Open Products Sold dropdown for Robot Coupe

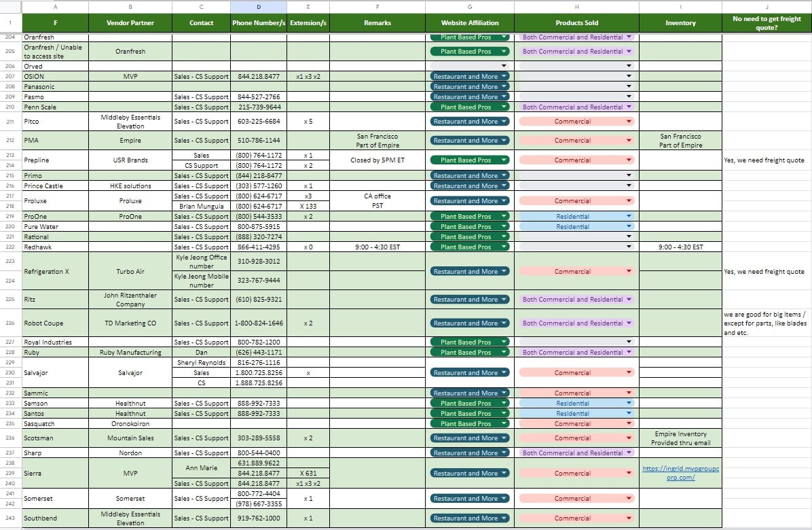[576, 323]
